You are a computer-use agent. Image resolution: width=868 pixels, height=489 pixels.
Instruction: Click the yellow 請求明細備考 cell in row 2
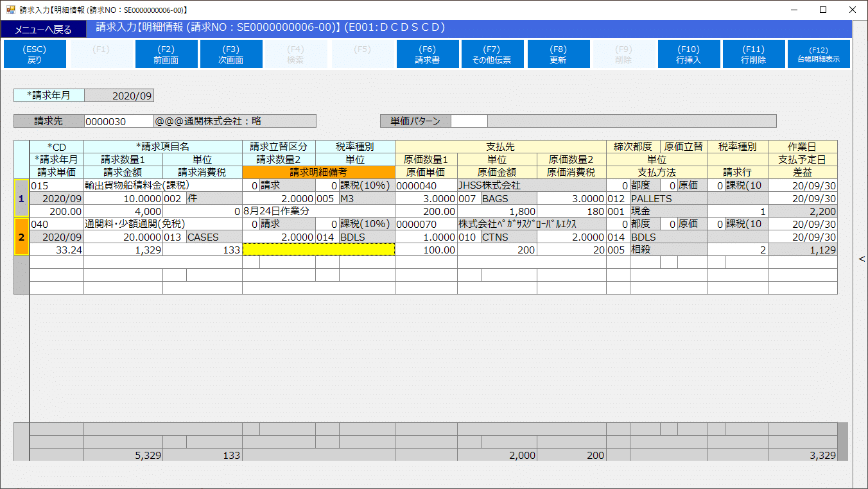click(x=318, y=250)
